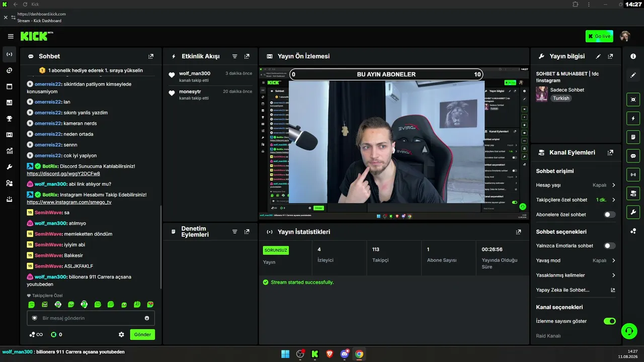Image resolution: width=644 pixels, height=362 pixels.
Task: Toggle the chat bubble widget in right sidebar
Action: [633, 156]
